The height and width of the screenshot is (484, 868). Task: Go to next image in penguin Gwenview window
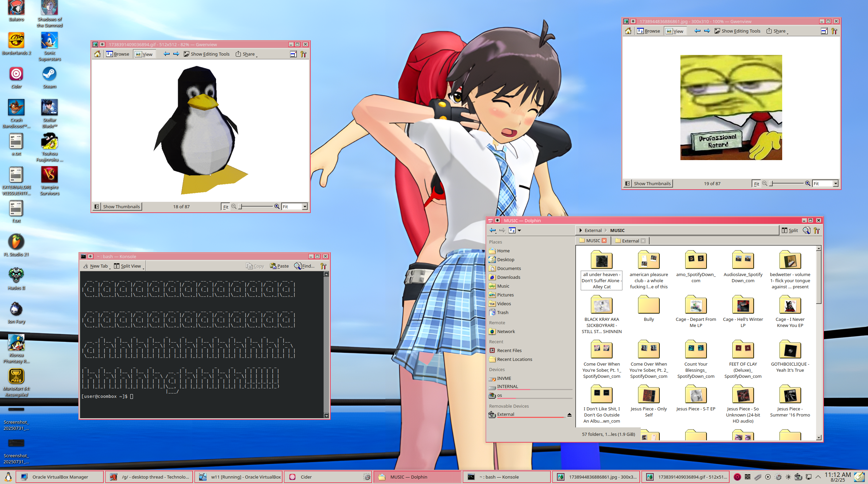coord(176,54)
